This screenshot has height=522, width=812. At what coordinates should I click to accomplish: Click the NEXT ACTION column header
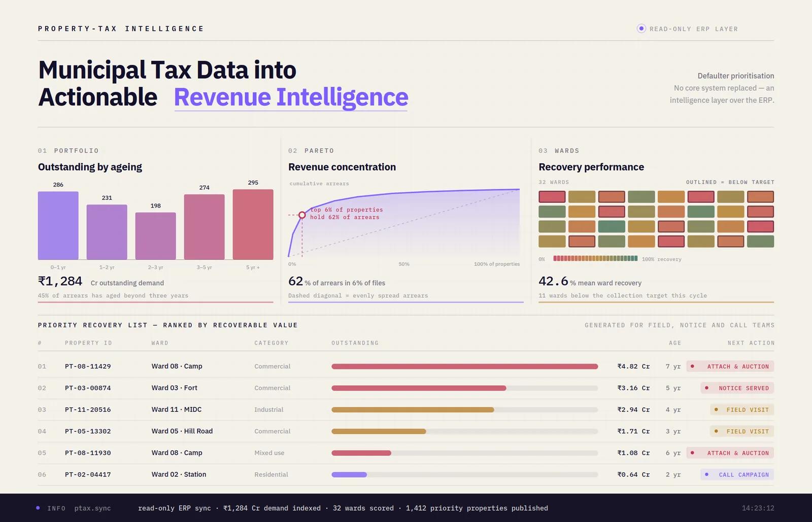tap(751, 343)
